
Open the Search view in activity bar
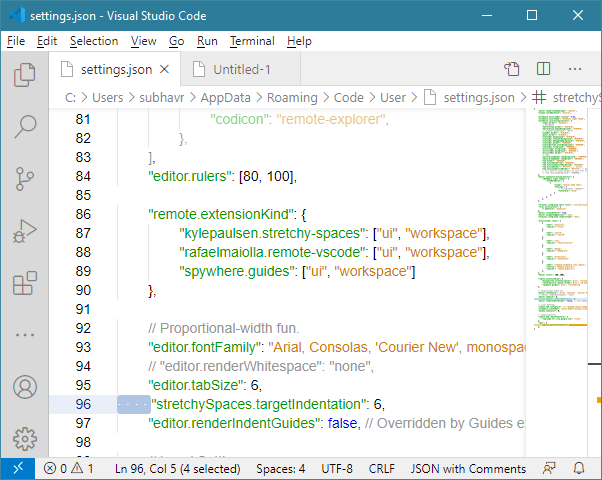click(25, 126)
